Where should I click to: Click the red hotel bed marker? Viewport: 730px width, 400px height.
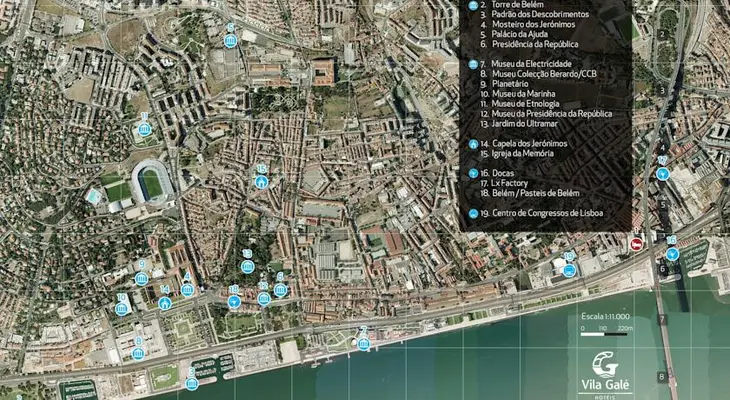coord(636,244)
